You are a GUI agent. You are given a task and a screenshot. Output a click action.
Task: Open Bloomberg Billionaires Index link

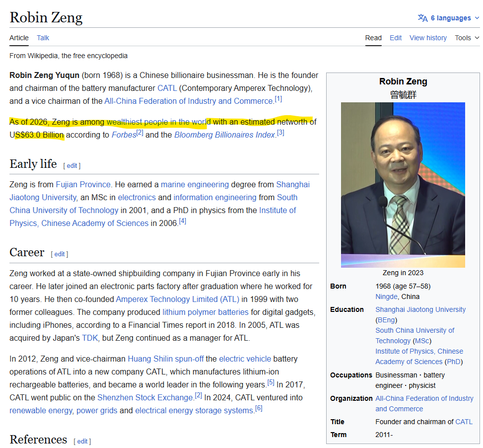[x=224, y=135]
